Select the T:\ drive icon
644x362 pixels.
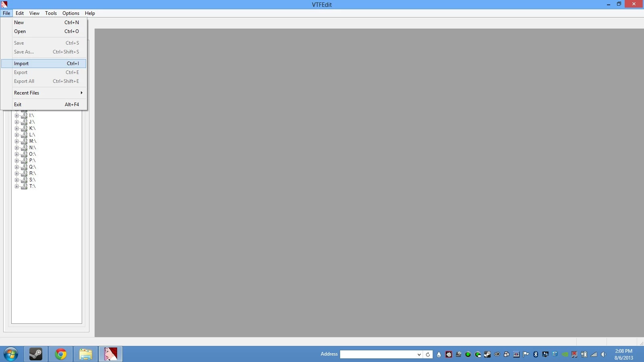coord(24,186)
